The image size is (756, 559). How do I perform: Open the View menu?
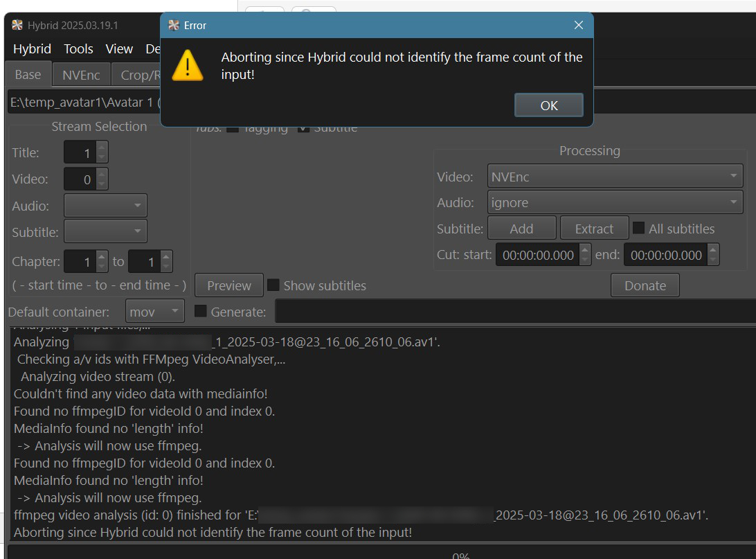[119, 48]
